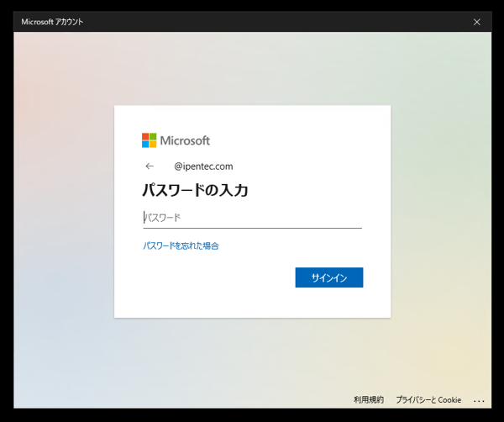
Task: Click the back arrow beside the email
Action: click(x=150, y=166)
